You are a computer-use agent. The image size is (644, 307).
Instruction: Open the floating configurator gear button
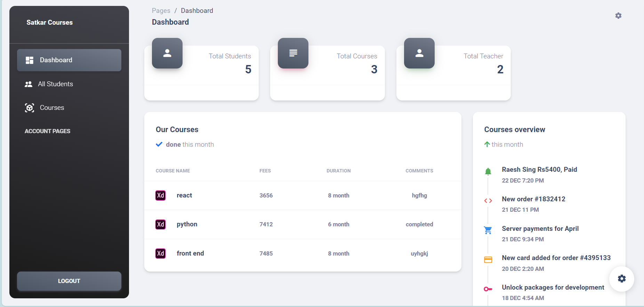coord(622,278)
